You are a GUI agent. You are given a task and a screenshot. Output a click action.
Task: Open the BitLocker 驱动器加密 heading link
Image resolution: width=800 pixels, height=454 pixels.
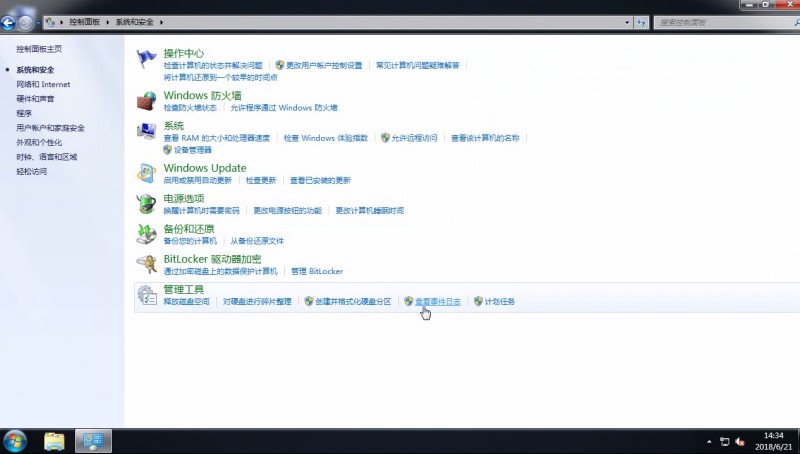pyautogui.click(x=212, y=259)
